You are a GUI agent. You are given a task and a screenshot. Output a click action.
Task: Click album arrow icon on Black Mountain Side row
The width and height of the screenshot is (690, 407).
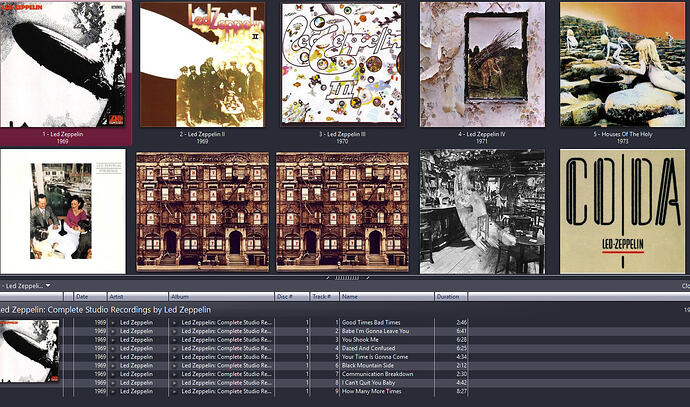[x=174, y=366]
